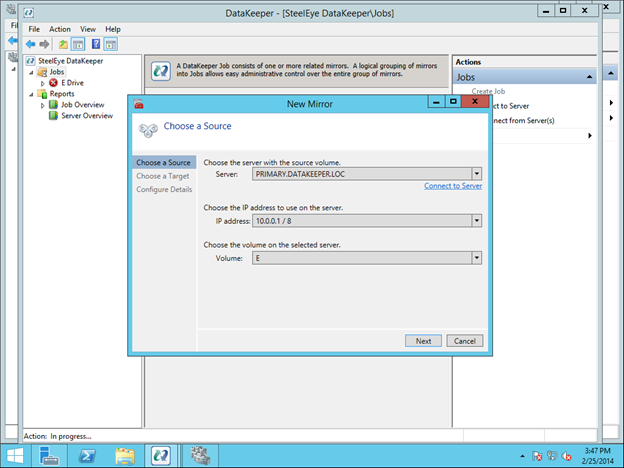Open the Volume dropdown
Image resolution: width=624 pixels, height=468 pixels.
click(x=477, y=258)
